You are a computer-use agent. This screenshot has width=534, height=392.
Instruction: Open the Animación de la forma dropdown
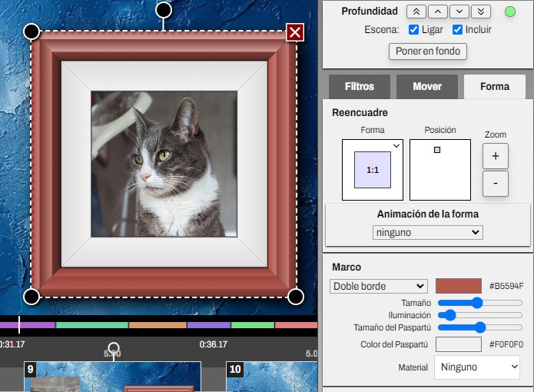[x=427, y=232]
